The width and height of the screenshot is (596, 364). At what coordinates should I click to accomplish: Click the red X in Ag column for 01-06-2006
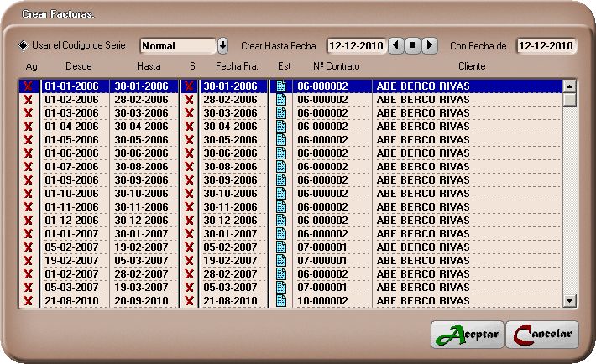pyautogui.click(x=29, y=153)
